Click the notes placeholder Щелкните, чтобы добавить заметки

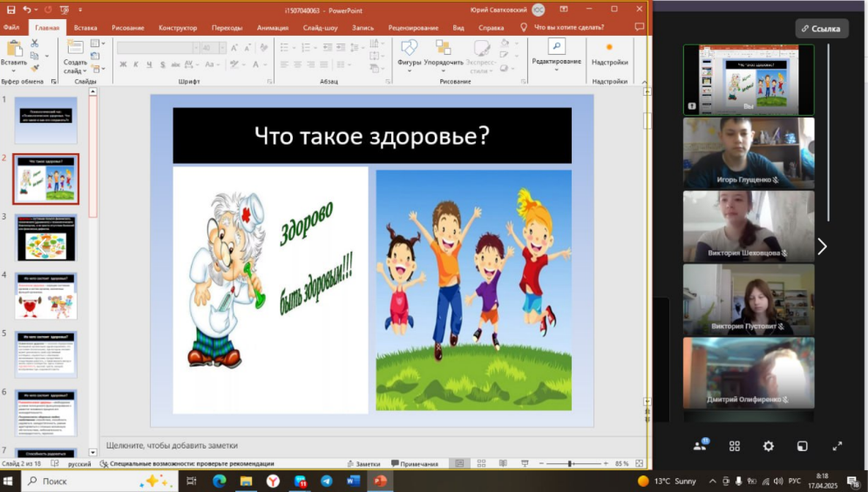[173, 446]
